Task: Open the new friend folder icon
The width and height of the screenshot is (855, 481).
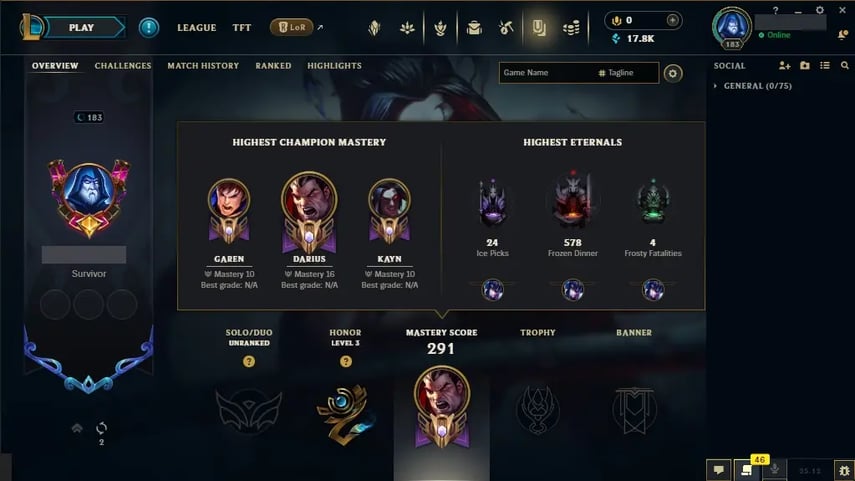Action: click(x=805, y=65)
